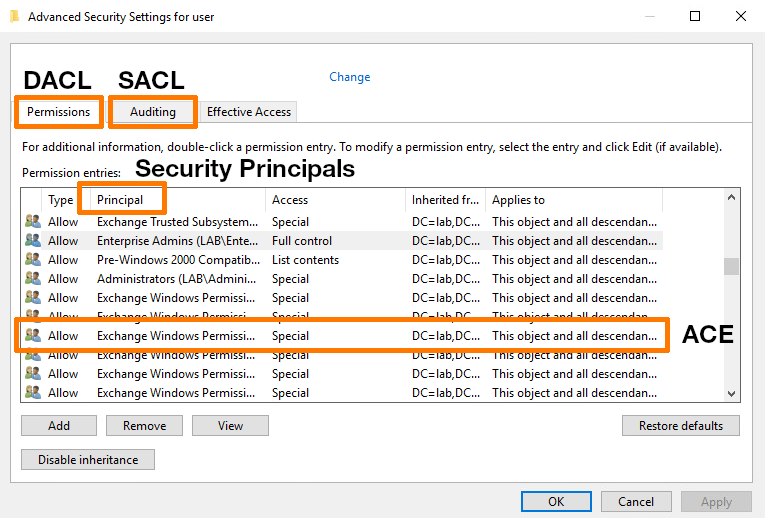This screenshot has height=518, width=765.
Task: Click the Change owner link
Action: pos(349,77)
